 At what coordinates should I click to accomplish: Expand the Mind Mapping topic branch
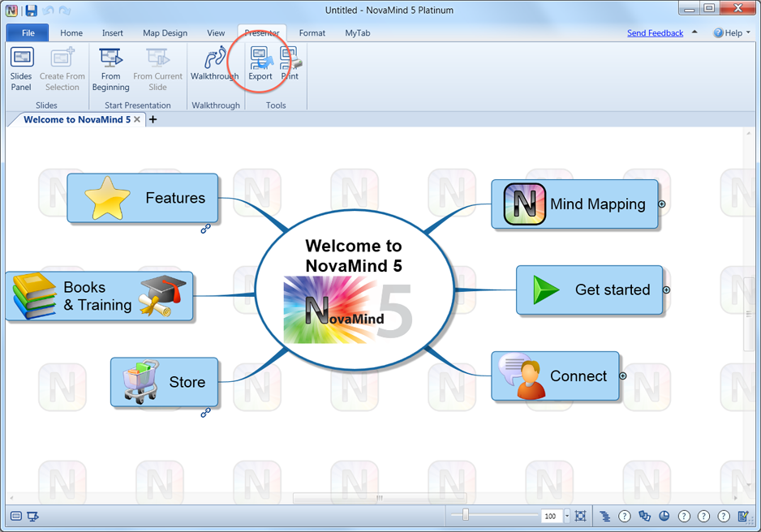tap(661, 204)
